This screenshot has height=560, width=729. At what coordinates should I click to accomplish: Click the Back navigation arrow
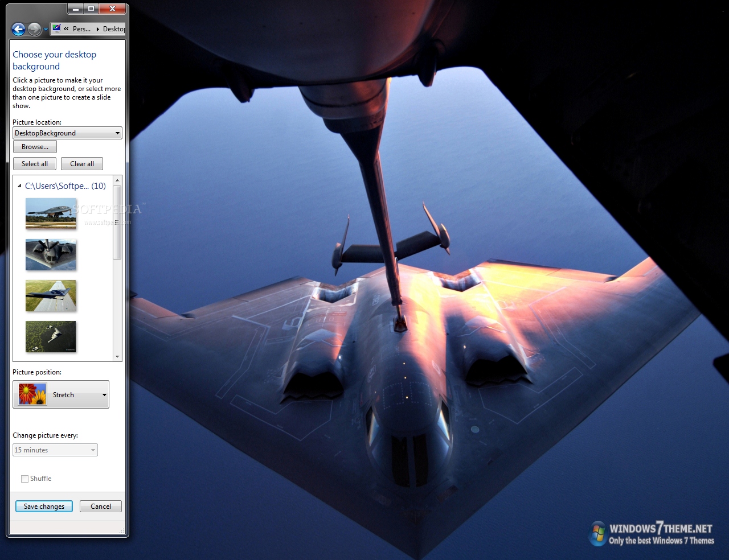pyautogui.click(x=18, y=29)
